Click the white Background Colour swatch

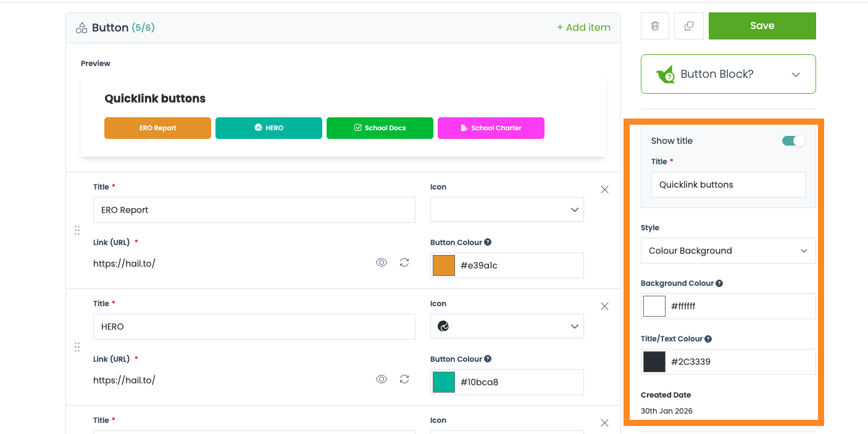click(654, 306)
